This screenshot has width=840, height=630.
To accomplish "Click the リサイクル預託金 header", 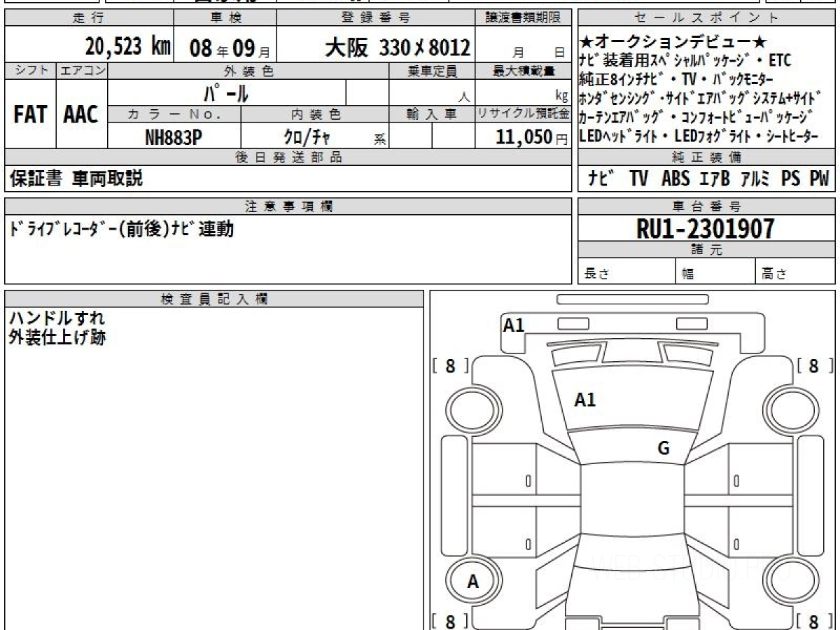I will tap(524, 114).
